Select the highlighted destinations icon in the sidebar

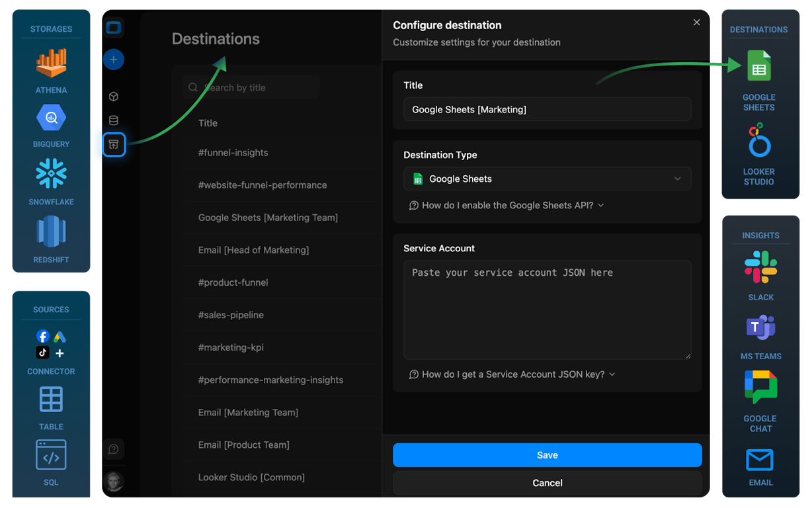114,145
